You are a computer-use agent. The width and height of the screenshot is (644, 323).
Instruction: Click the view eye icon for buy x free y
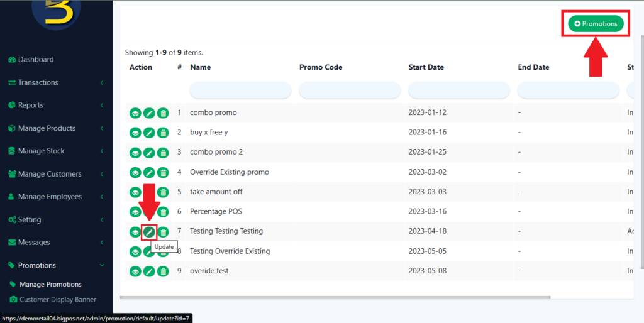tap(135, 133)
